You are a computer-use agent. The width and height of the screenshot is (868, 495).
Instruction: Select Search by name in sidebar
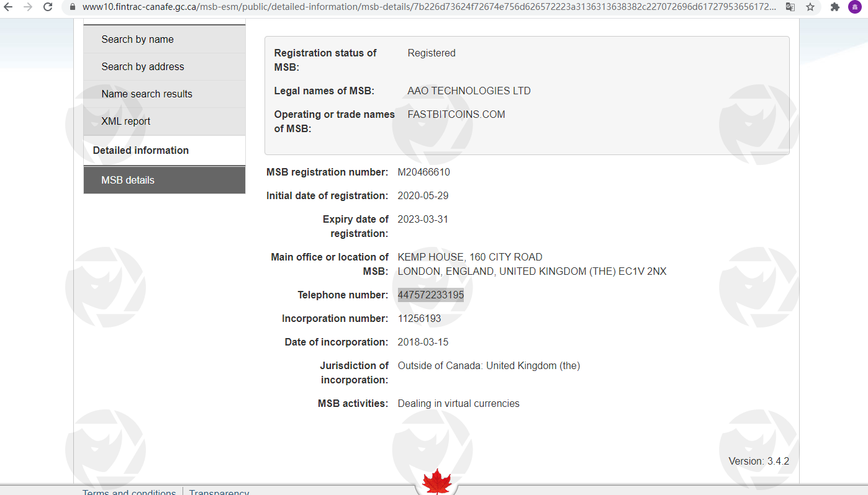pos(137,39)
